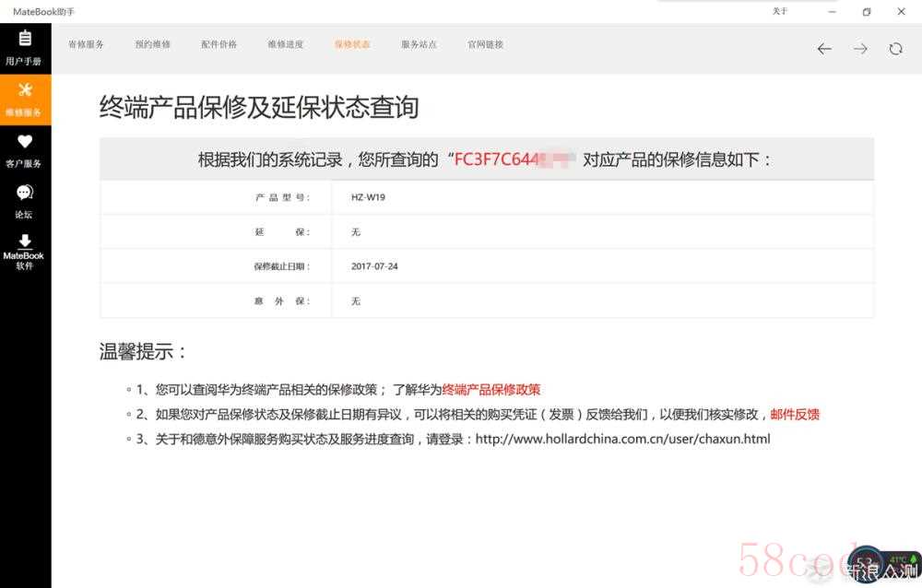Switch to the 官网链接 tab
The image size is (922, 588).
point(485,44)
